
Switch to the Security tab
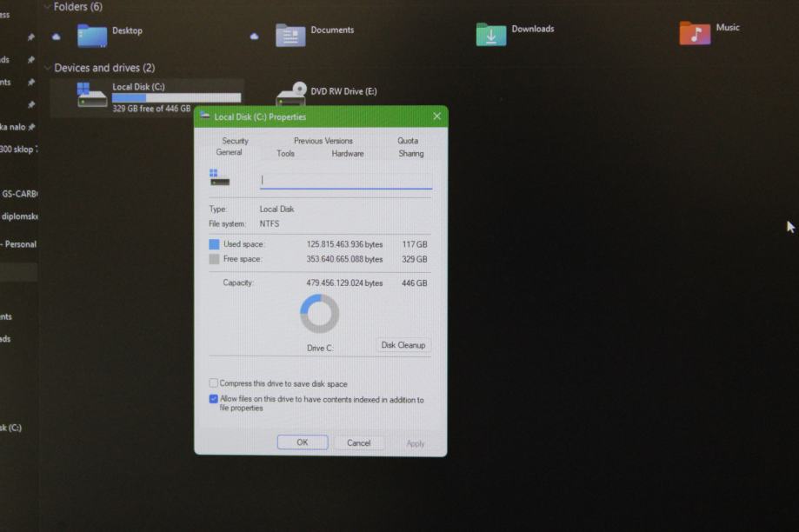pyautogui.click(x=235, y=141)
